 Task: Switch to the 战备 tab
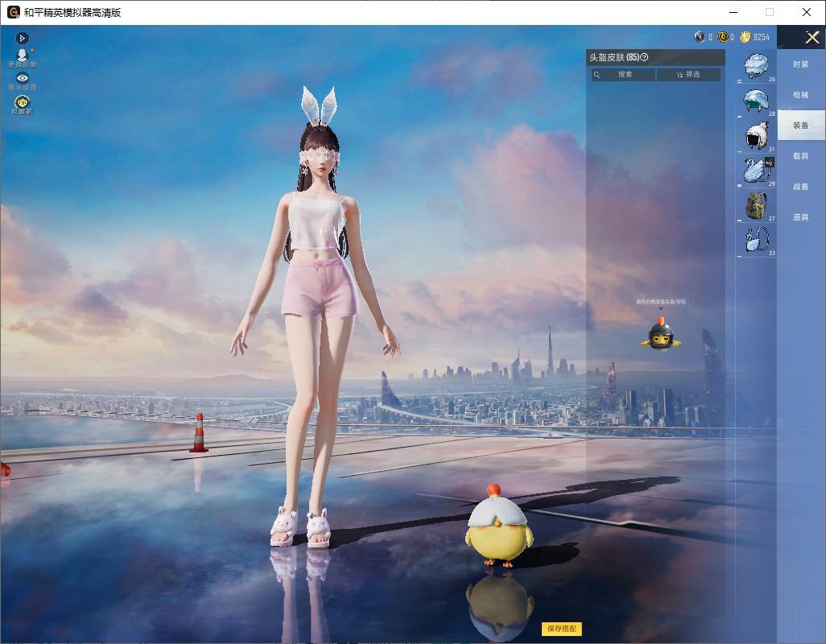(801, 187)
